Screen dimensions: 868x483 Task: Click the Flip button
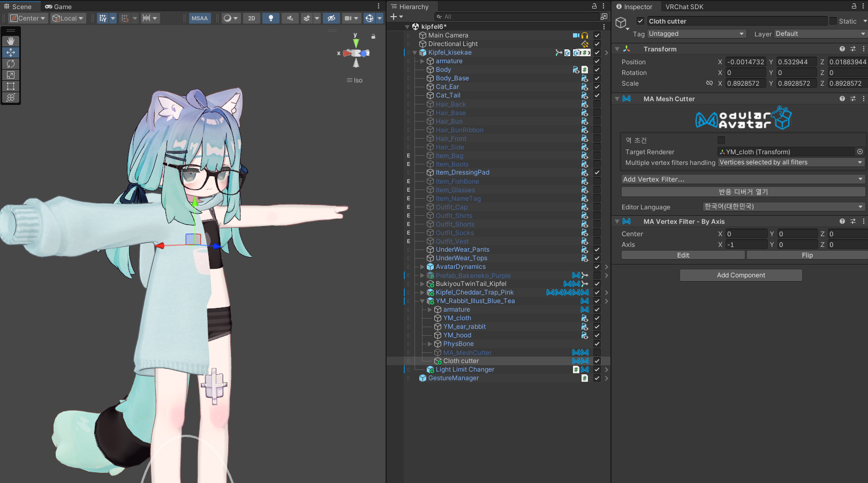[x=807, y=255]
